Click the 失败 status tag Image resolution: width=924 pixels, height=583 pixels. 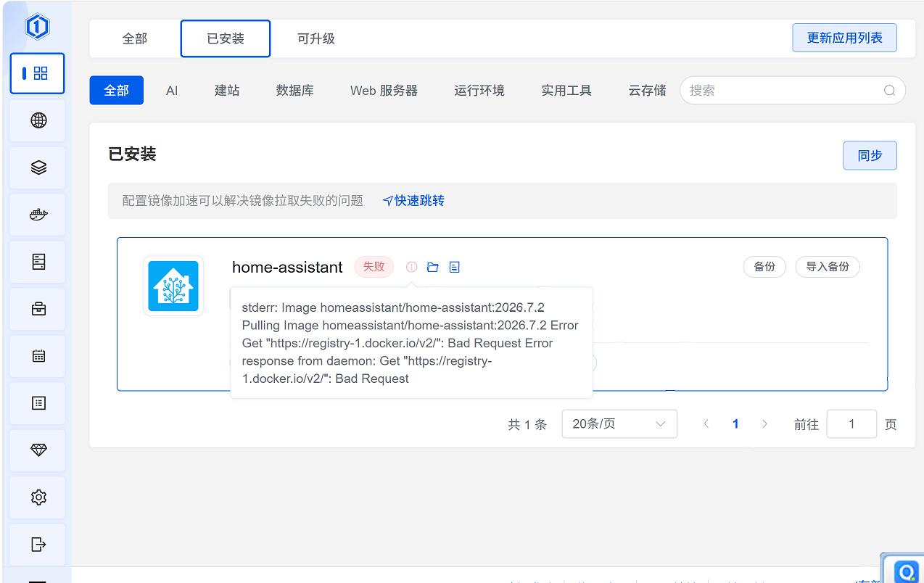coord(374,267)
